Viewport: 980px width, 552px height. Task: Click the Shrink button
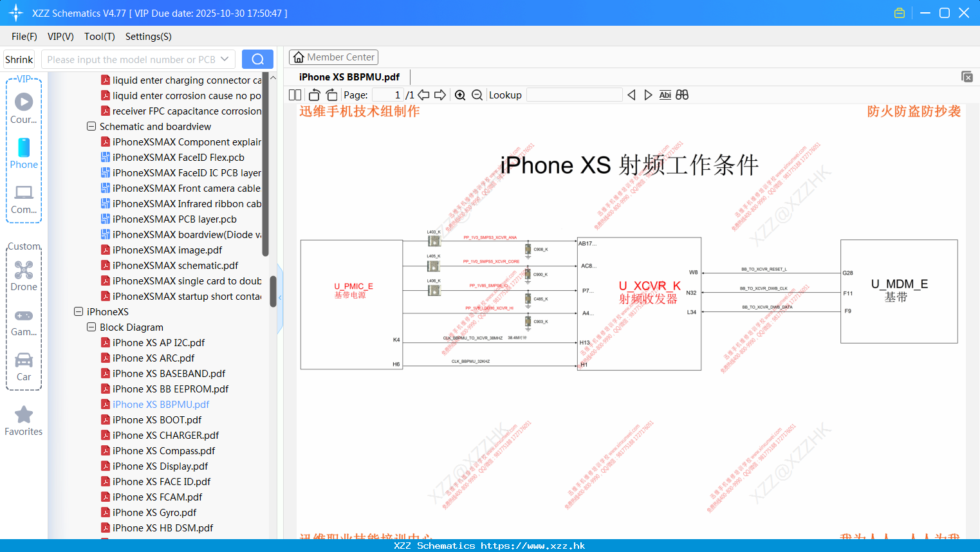[19, 59]
